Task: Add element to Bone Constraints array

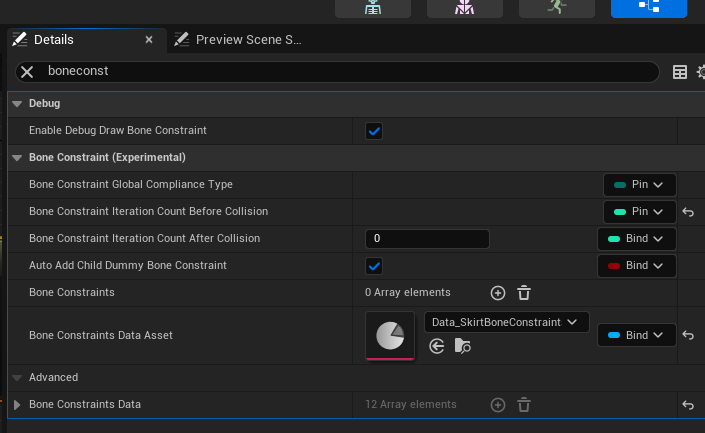Action: click(x=498, y=293)
